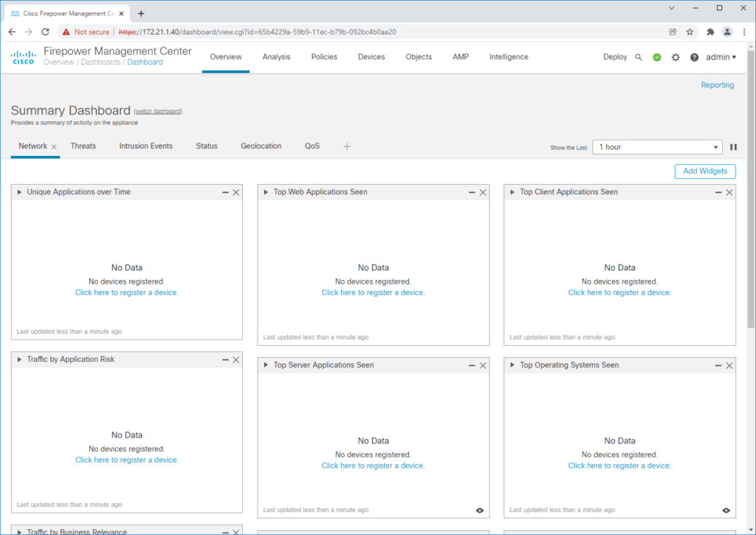Open help via the question mark icon
The image size is (756, 535).
(694, 57)
